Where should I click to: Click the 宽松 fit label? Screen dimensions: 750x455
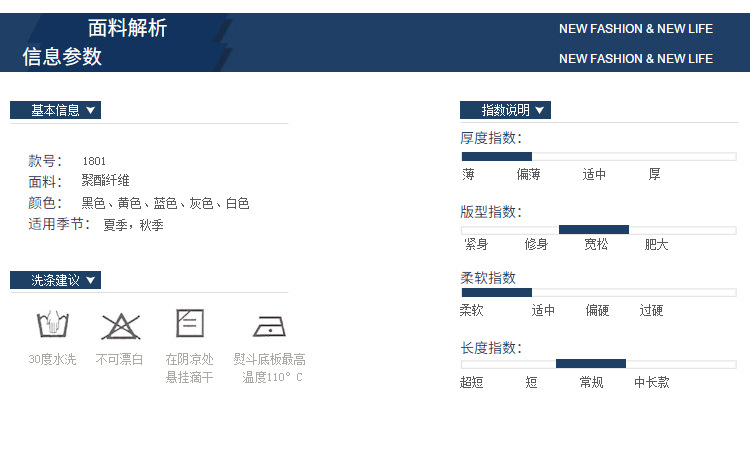click(596, 244)
